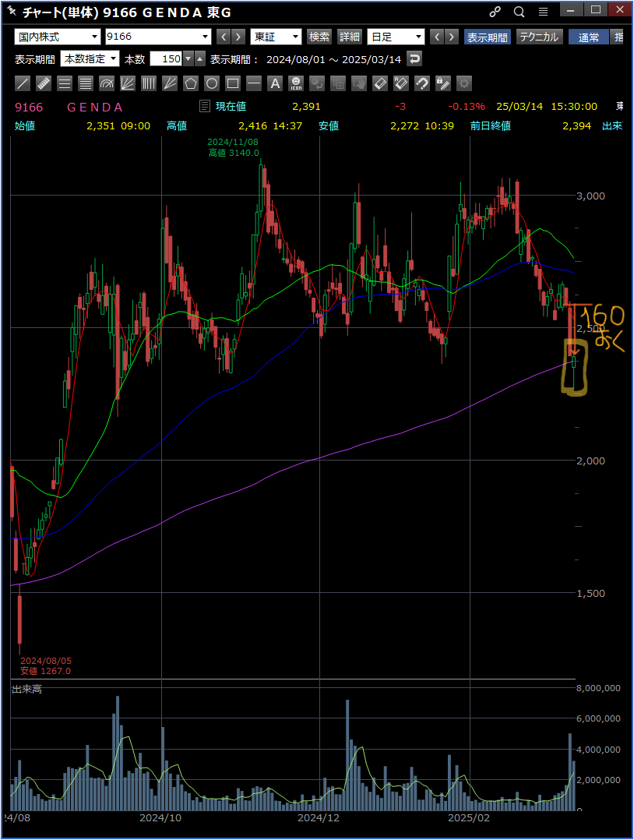Decrease bar count with down stepper arrow
634x840 pixels.
pos(188,59)
